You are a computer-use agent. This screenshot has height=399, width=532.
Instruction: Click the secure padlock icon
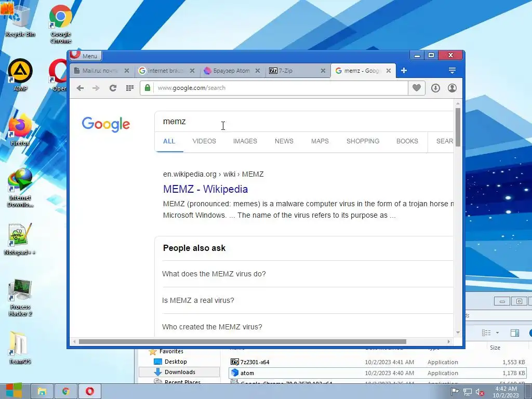[x=147, y=88]
